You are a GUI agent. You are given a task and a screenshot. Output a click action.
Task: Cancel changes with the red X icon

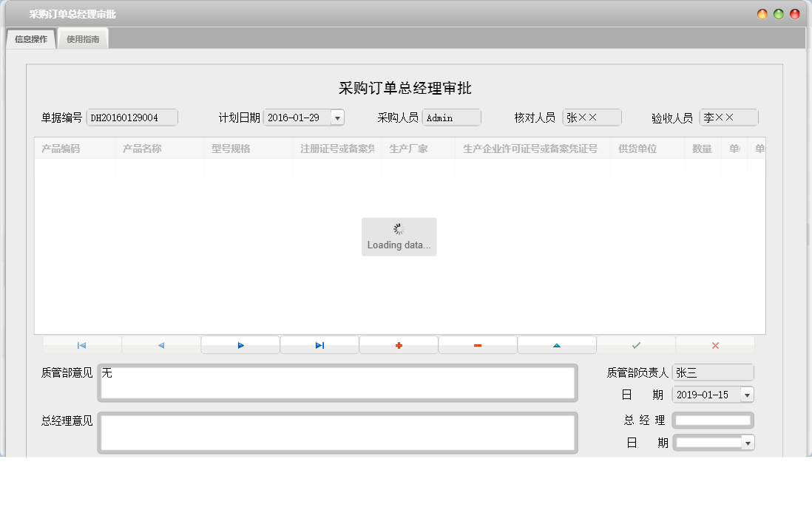[x=715, y=344]
